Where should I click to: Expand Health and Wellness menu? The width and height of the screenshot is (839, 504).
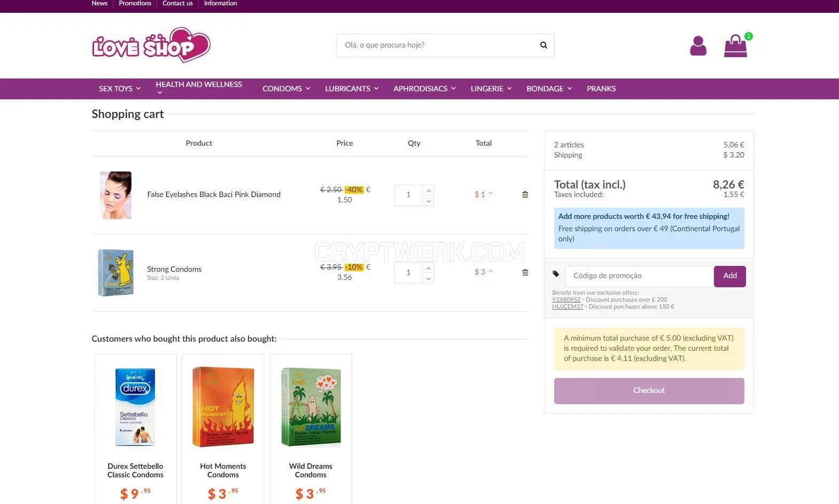pyautogui.click(x=199, y=88)
